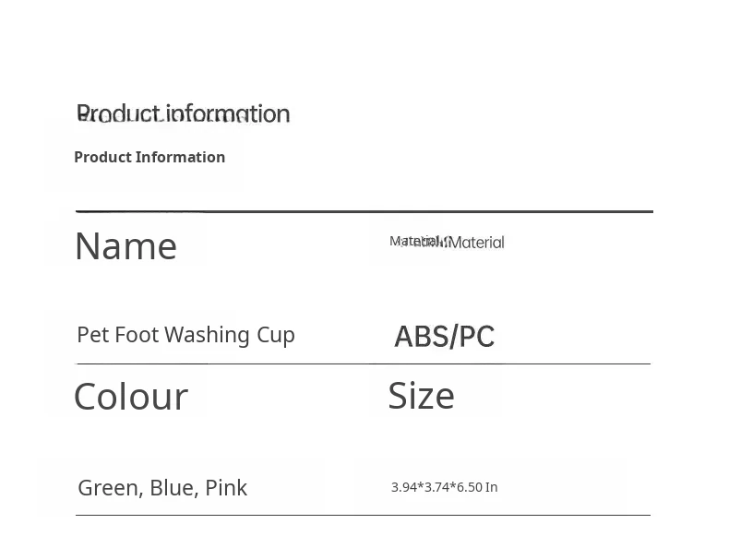Screen dimensions: 729x560
Task: Click the Colour label
Action: (x=131, y=397)
